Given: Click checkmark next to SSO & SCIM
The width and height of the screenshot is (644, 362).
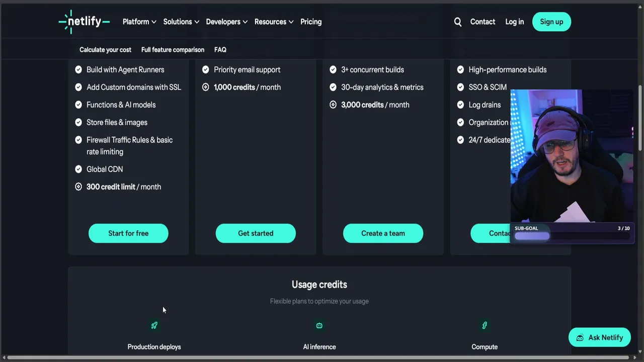Looking at the screenshot, I should pyautogui.click(x=460, y=87).
